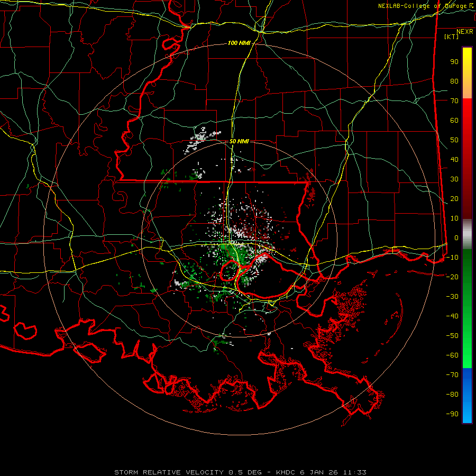Click the -50 value on velocity scale
The width and height of the screenshot is (476, 476).
(x=452, y=336)
